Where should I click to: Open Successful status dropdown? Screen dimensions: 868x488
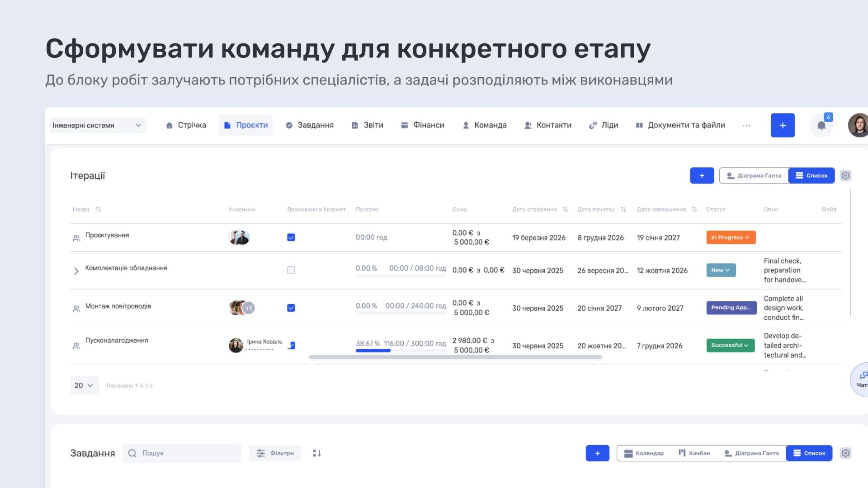tap(730, 345)
